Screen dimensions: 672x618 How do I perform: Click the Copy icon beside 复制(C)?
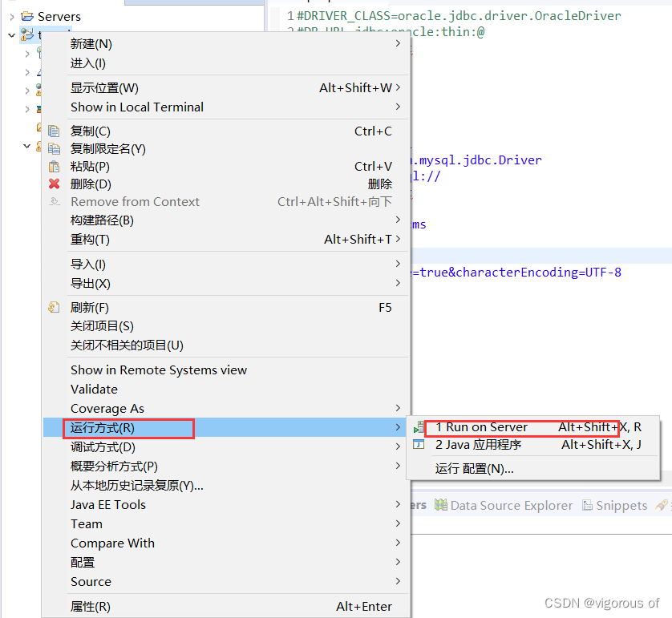coord(54,131)
